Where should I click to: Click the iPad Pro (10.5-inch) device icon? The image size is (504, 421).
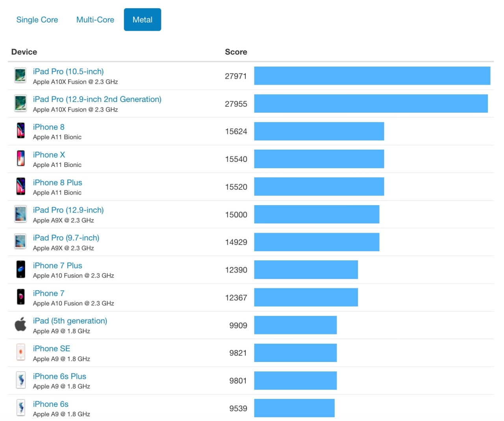[x=20, y=76]
